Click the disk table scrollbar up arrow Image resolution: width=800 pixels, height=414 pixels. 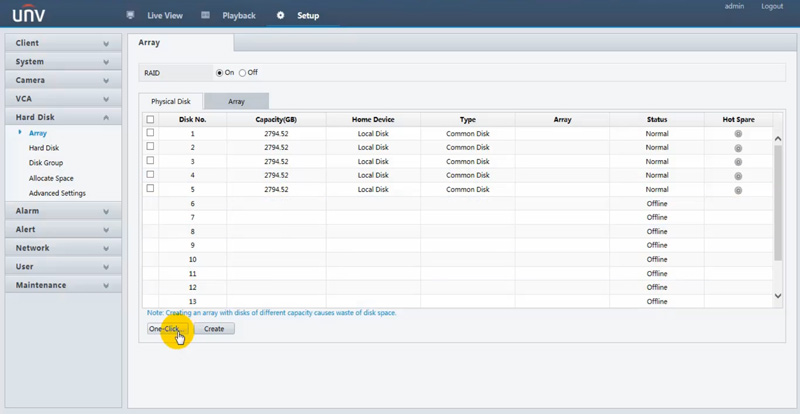[778, 138]
